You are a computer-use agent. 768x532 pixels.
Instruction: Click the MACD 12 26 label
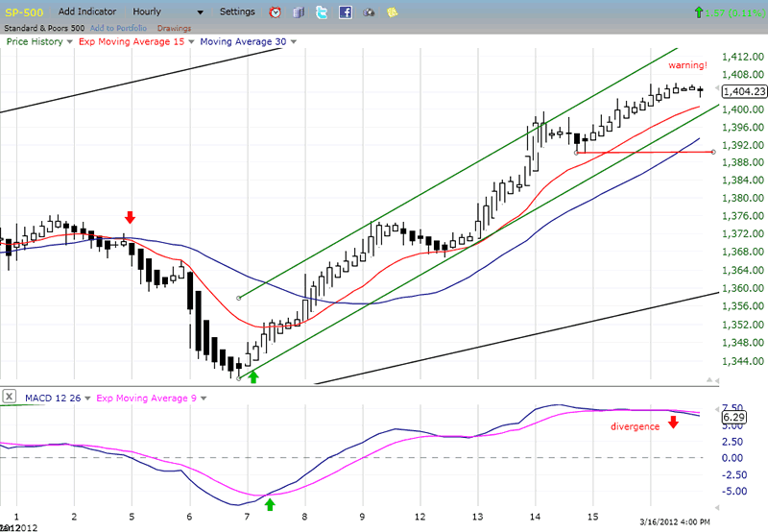coord(53,398)
